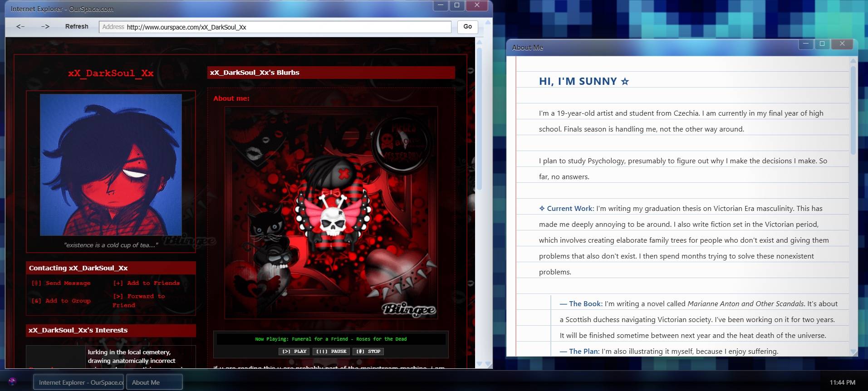Click the "Now Playing" track text
The height and width of the screenshot is (391, 868).
click(x=331, y=339)
